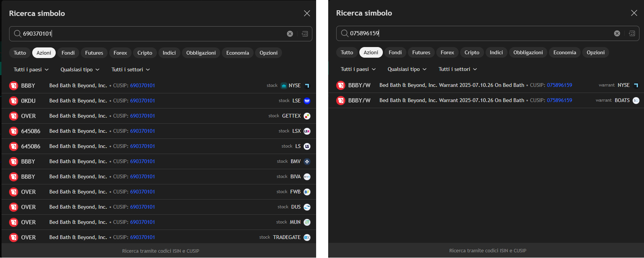Click BOATS exchange logo on warrant row
The image size is (644, 258).
636,101
